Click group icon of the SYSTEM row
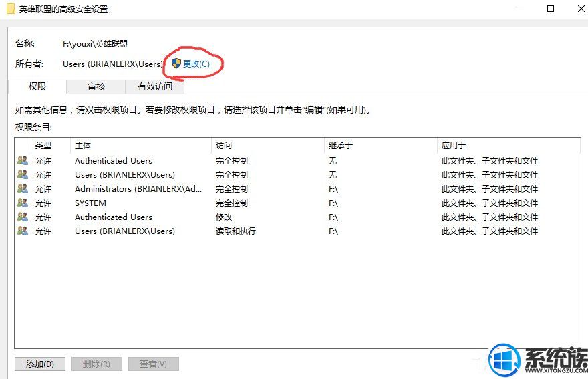Image resolution: width=588 pixels, height=379 pixels. (23, 203)
